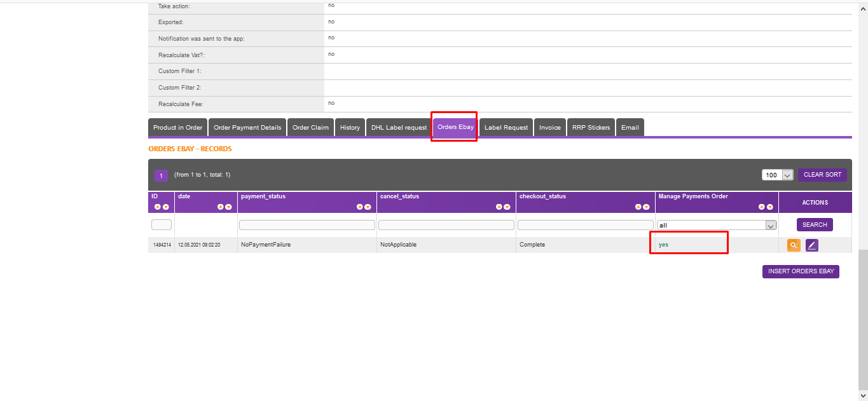
Task: Sort cancel_status column descending
Action: (507, 207)
